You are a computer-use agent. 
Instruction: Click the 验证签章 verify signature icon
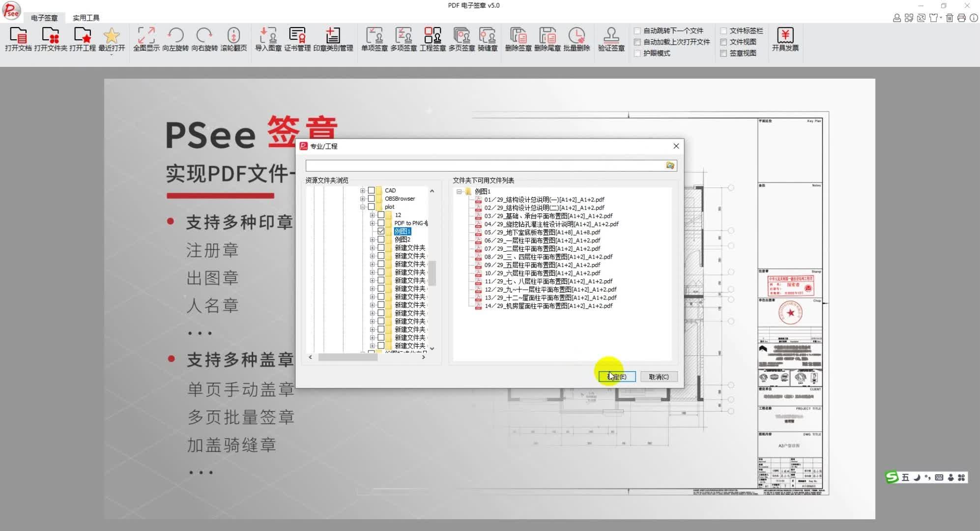pos(611,35)
